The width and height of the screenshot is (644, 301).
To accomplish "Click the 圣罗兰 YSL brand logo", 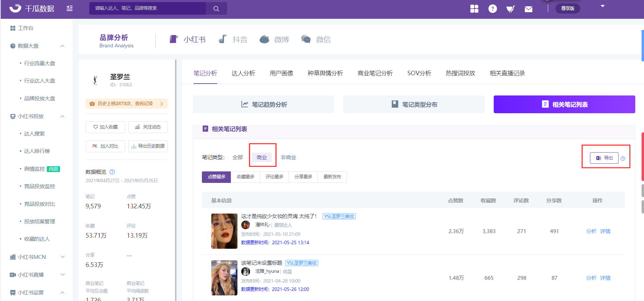I will [95, 80].
